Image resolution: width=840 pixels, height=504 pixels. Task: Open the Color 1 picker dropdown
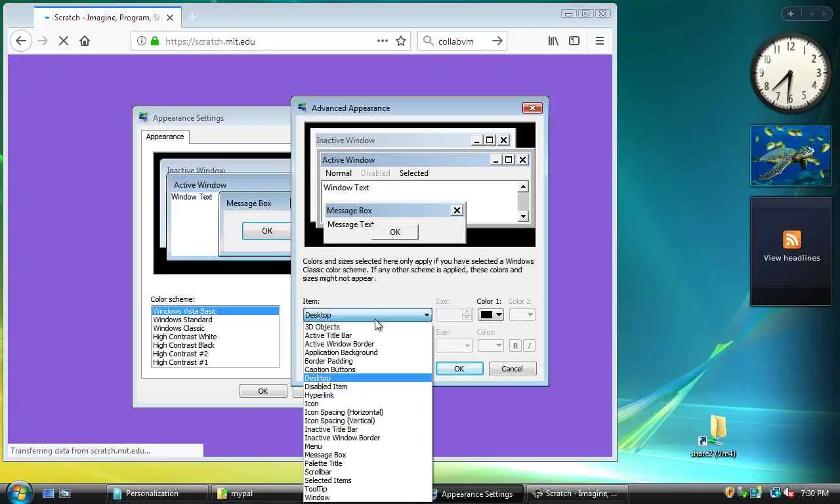(x=490, y=315)
